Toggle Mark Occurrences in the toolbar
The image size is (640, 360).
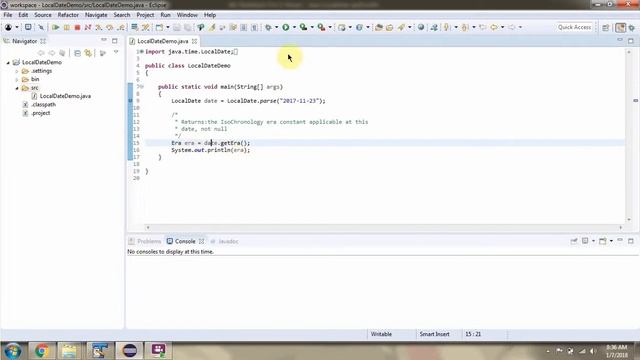[212, 27]
